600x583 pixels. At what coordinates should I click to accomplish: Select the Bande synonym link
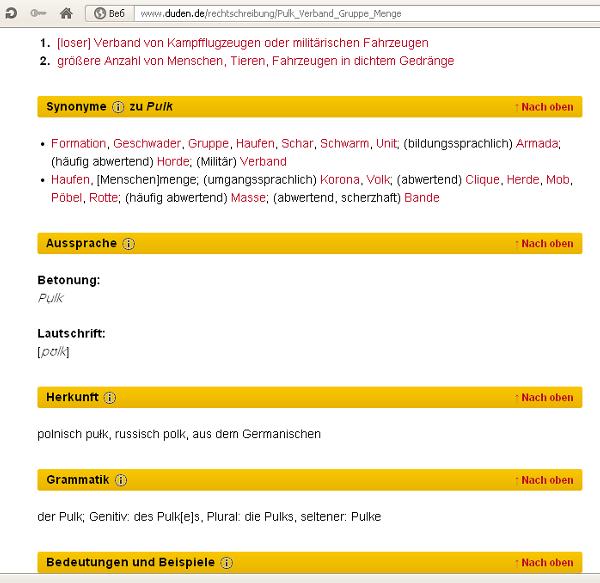pyautogui.click(x=422, y=198)
